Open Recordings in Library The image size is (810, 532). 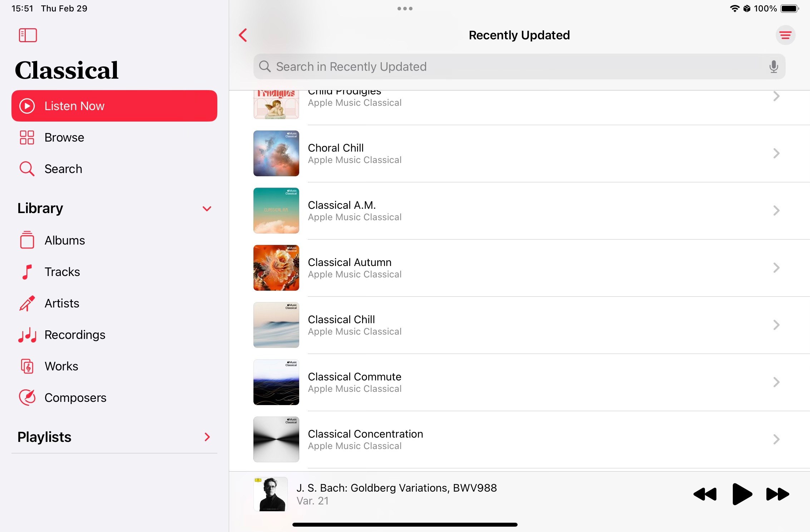tap(114, 335)
